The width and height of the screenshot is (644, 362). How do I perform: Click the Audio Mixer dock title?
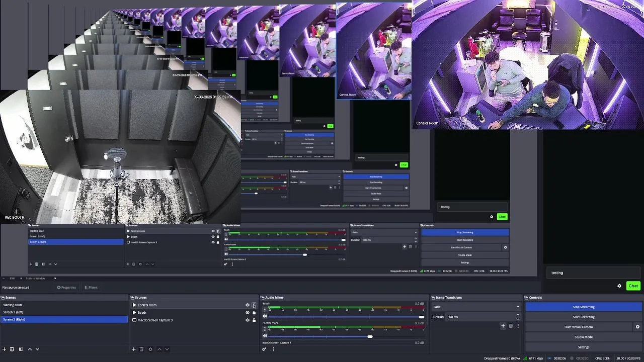(275, 297)
